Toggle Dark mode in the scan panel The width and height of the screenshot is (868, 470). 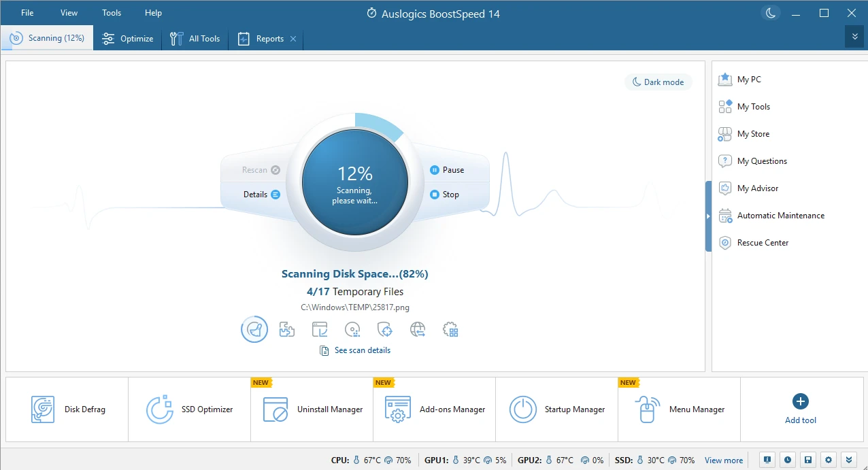pos(658,82)
